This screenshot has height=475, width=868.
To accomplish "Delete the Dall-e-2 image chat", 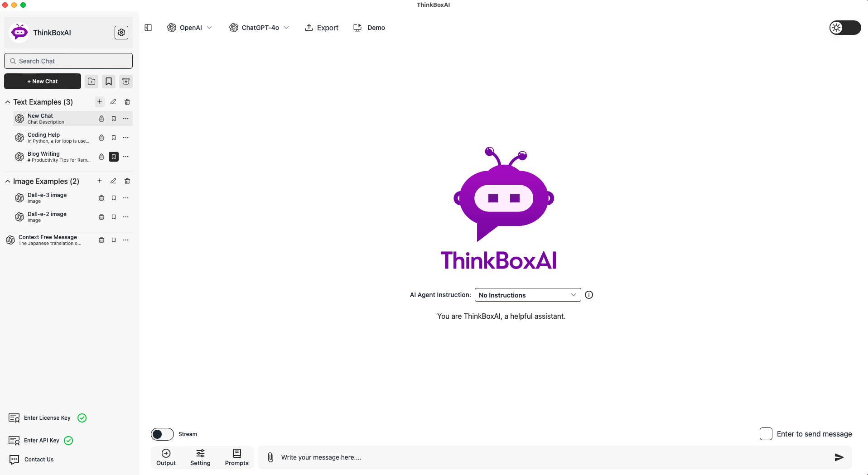I will (x=101, y=217).
